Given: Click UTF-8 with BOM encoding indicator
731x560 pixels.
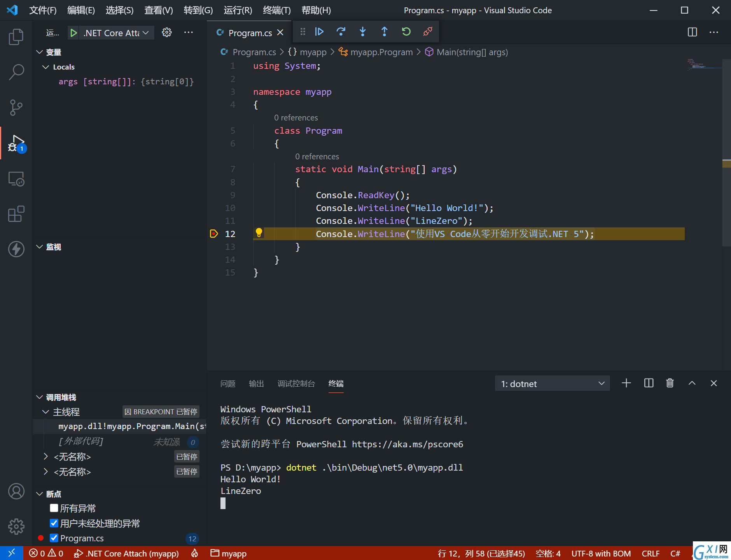Looking at the screenshot, I should click(x=601, y=553).
